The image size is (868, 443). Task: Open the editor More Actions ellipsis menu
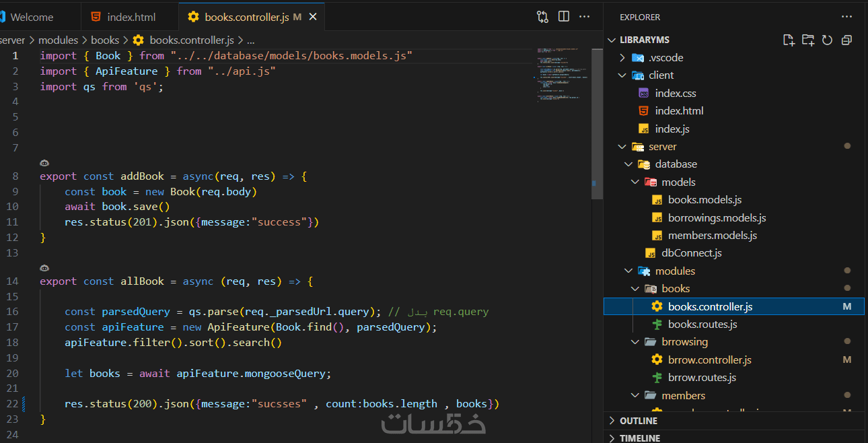(x=585, y=17)
